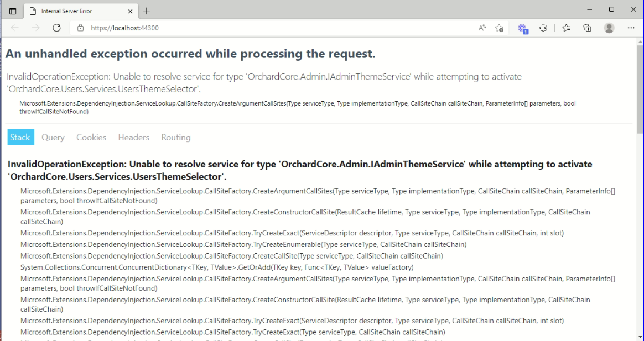Click the bold InvalidOperationException stack heading
Screen dimensions: 644x341
pyautogui.click(x=300, y=170)
